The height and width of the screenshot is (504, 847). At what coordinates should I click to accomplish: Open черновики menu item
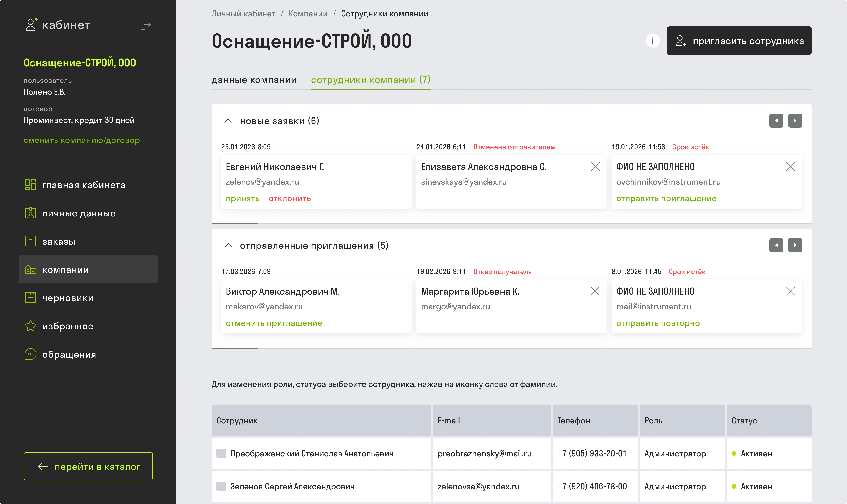point(88,298)
